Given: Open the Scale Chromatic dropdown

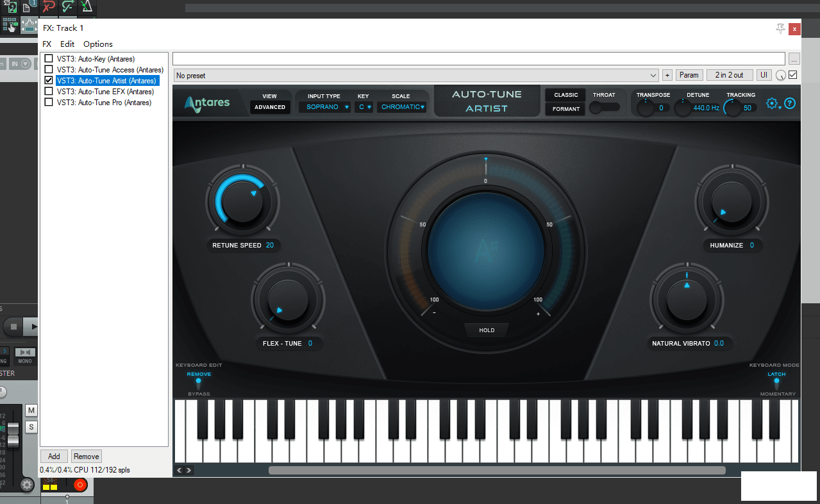Looking at the screenshot, I should click(402, 107).
